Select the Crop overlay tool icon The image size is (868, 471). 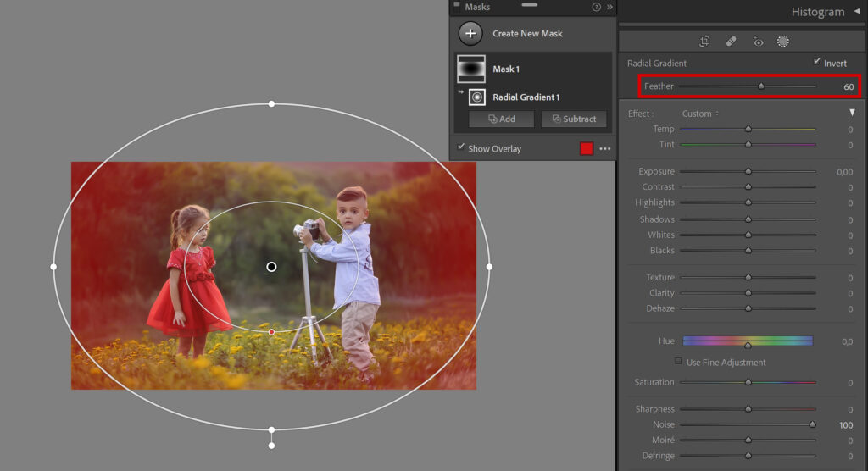tap(704, 42)
